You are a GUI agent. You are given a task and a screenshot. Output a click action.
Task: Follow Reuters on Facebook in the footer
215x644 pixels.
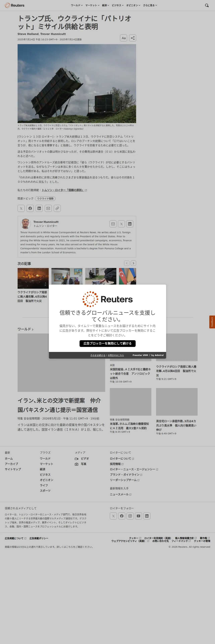click(122, 516)
